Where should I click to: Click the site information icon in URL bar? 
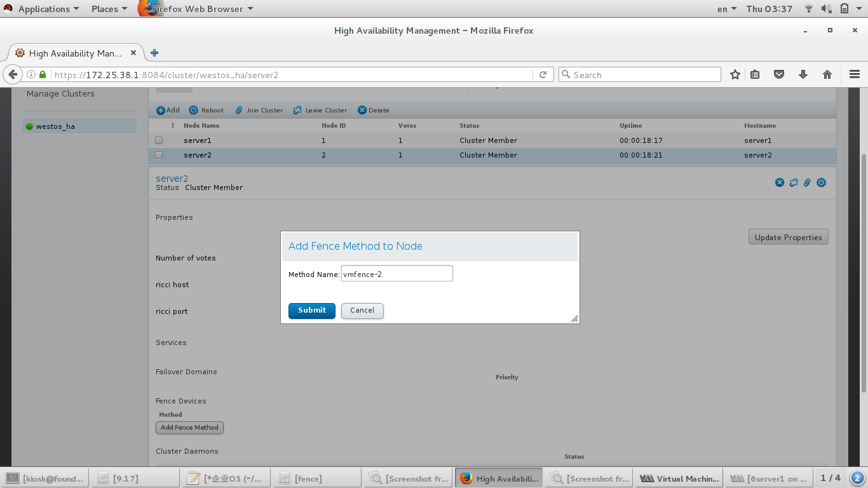[x=31, y=74]
